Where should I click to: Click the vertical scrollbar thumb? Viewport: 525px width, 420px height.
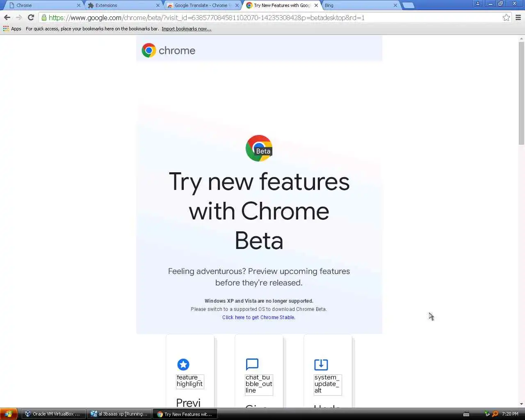point(521,93)
